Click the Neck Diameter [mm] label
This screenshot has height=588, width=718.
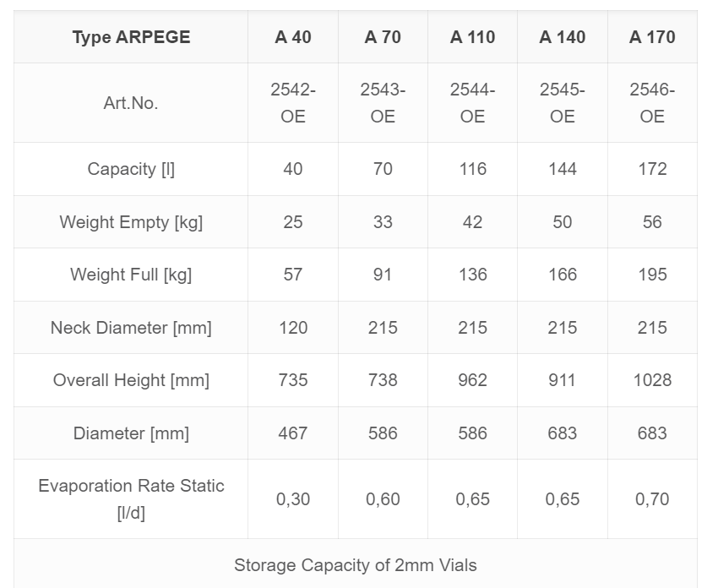pos(131,328)
